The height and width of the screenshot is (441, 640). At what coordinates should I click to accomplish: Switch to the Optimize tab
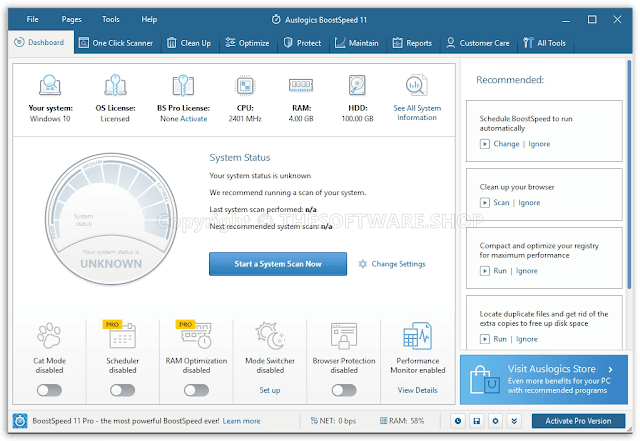point(247,43)
